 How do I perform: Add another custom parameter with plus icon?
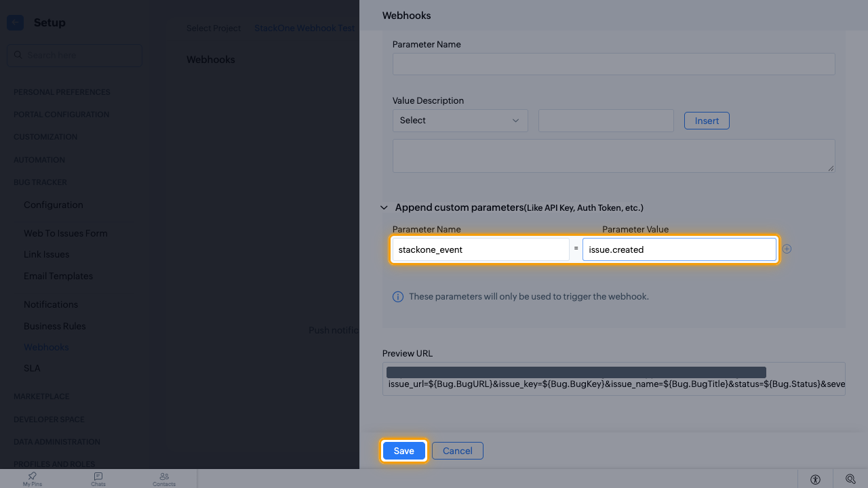tap(787, 249)
